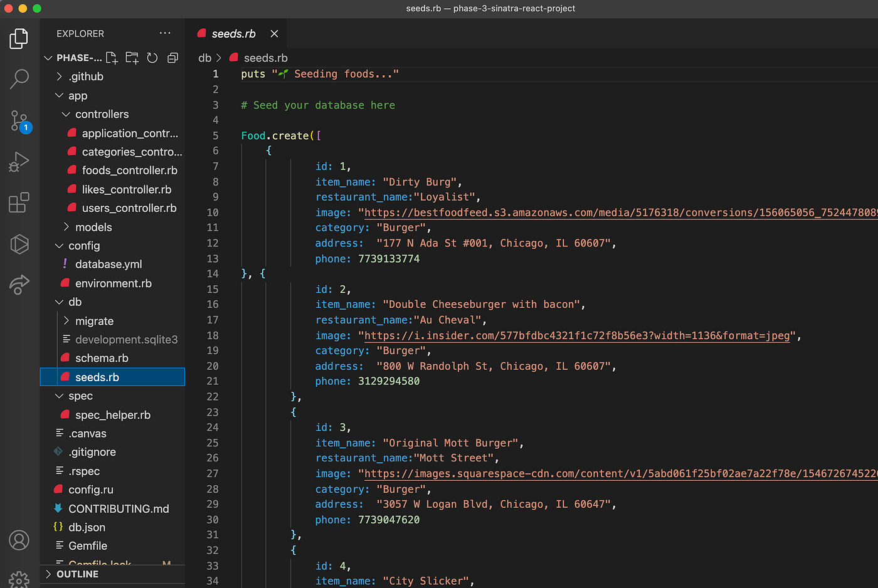
Task: Open users_controller.rb in Explorer
Action: click(112, 208)
